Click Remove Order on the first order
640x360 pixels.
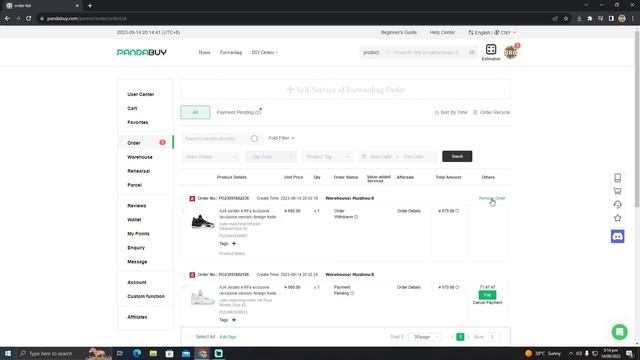(492, 198)
